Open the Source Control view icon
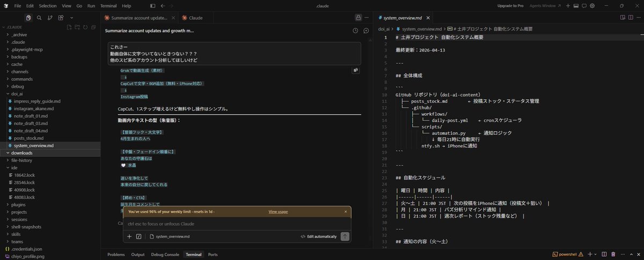The height and width of the screenshot is (260, 644). pyautogui.click(x=50, y=18)
